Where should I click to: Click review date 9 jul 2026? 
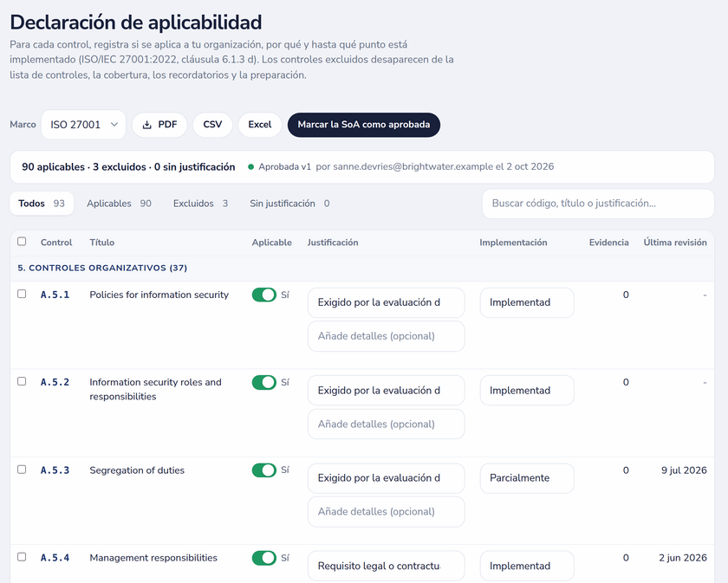coord(684,470)
